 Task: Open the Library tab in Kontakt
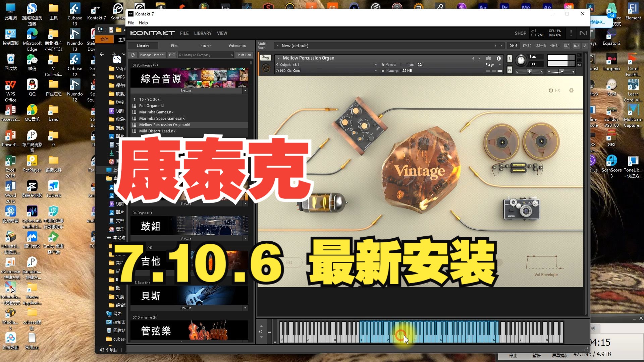(x=203, y=33)
